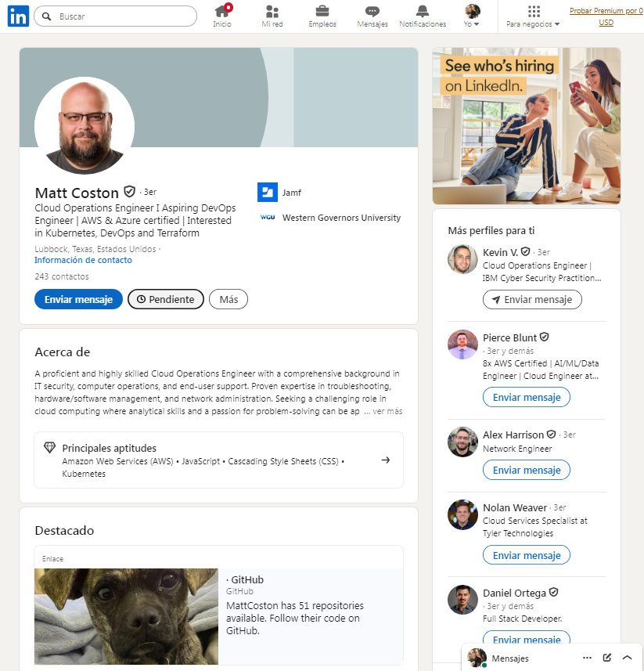Open Western Governors University link

(341, 218)
